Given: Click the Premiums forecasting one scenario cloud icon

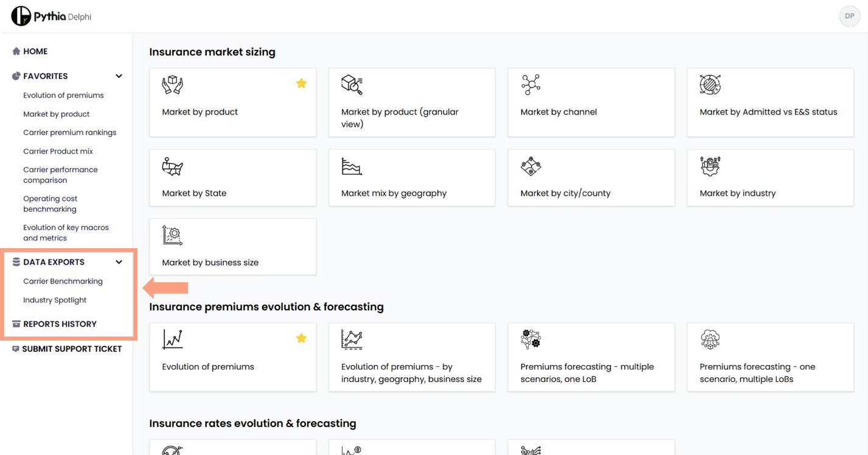Looking at the screenshot, I should point(710,339).
